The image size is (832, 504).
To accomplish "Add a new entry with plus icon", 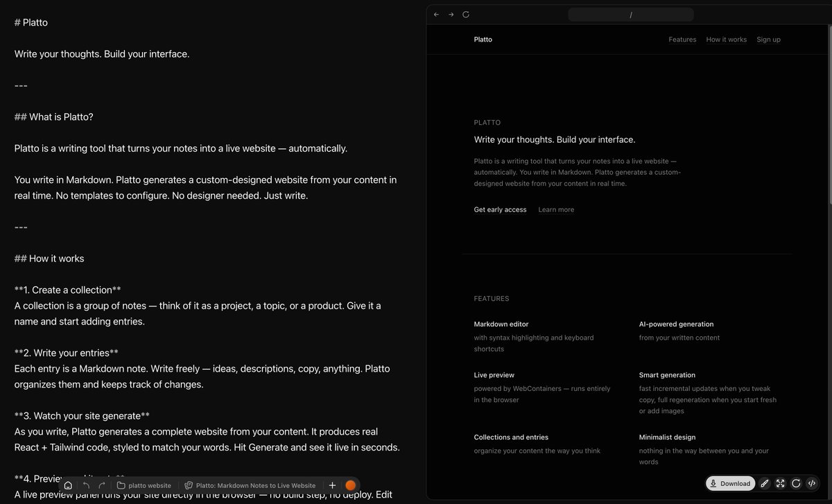I will (x=332, y=485).
